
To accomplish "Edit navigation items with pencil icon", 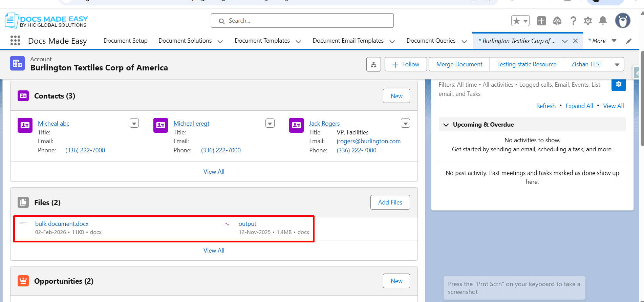I will 628,41.
